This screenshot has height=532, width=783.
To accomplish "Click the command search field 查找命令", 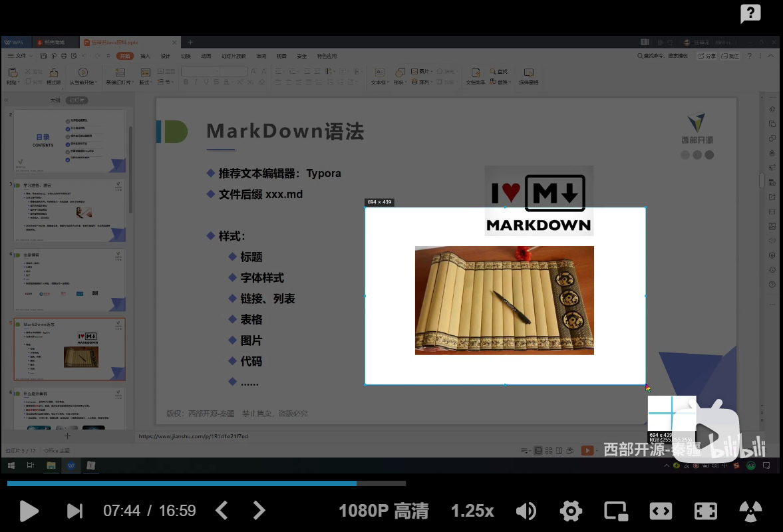I will pos(663,56).
